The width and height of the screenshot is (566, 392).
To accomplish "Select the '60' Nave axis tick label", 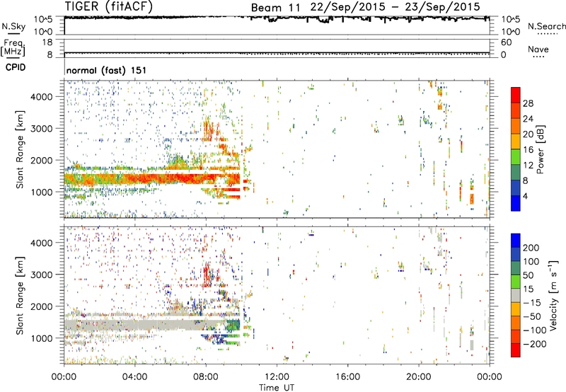I will point(507,42).
